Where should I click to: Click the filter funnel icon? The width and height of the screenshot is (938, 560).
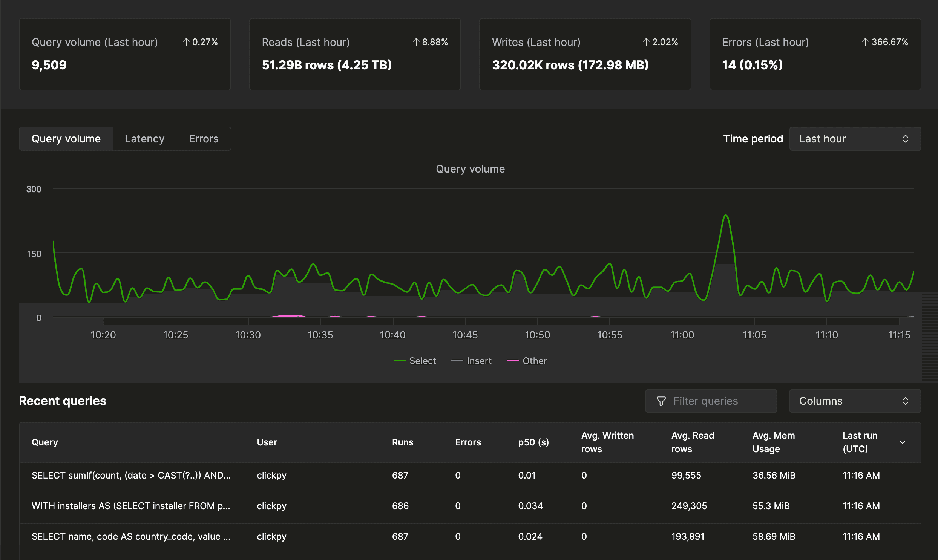point(661,401)
